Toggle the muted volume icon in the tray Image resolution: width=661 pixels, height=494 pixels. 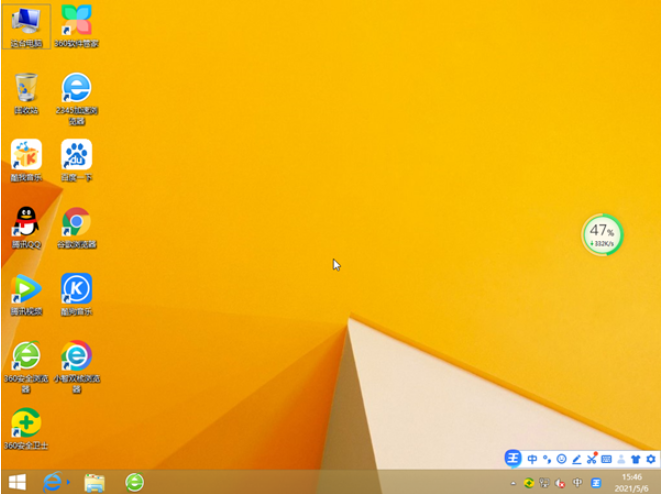coord(561,483)
